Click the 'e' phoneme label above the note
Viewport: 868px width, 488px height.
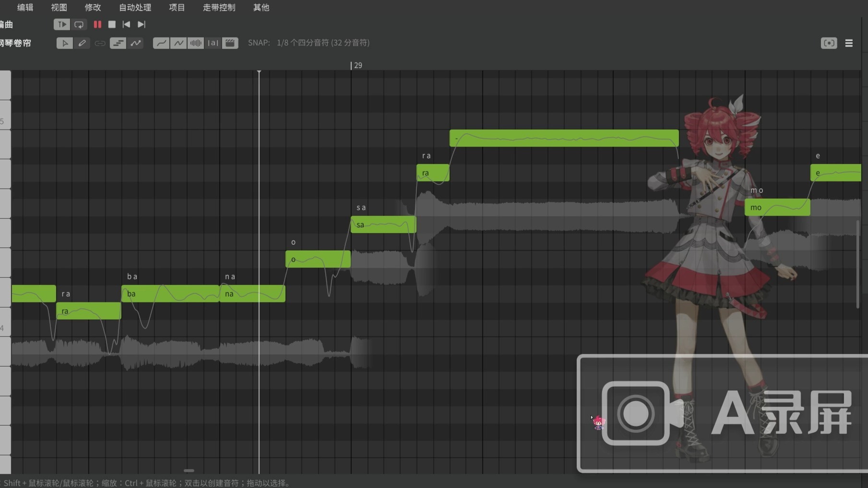coord(818,156)
